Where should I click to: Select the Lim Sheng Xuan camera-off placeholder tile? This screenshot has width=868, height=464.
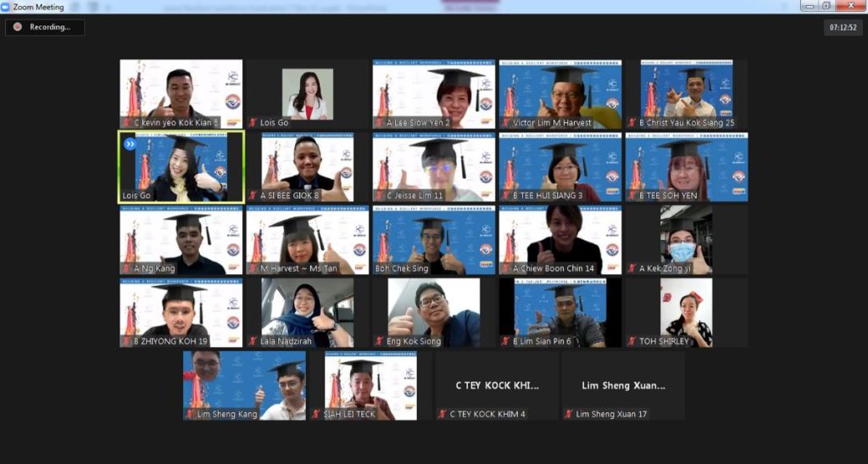click(x=623, y=386)
